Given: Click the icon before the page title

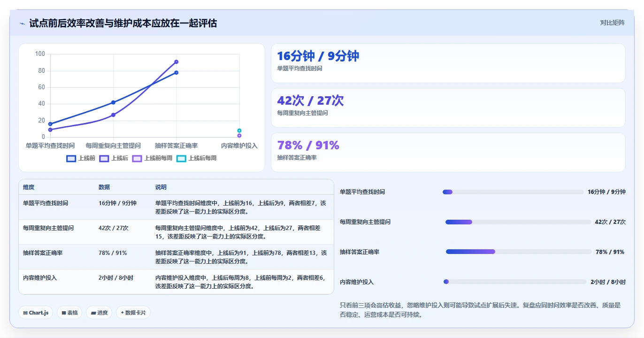Looking at the screenshot, I should point(22,23).
